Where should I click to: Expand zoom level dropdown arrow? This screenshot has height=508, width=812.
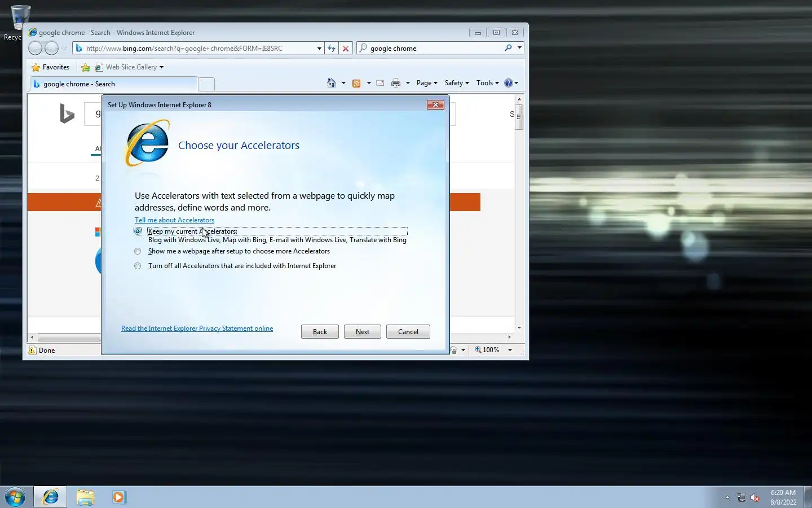[510, 350]
